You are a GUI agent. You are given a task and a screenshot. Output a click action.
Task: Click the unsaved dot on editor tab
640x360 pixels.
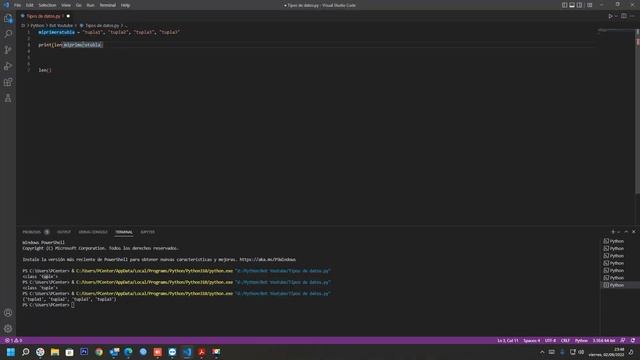pyautogui.click(x=68, y=16)
